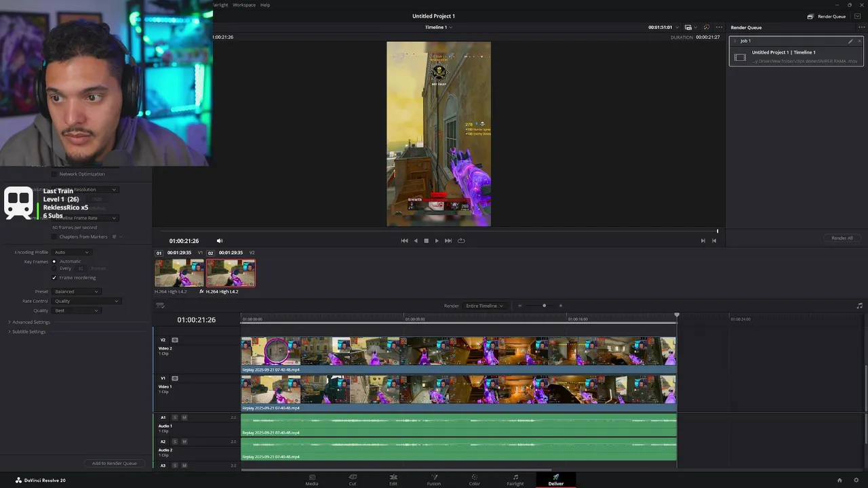Image resolution: width=868 pixels, height=488 pixels.
Task: Select the Job 1 film strip icon
Action: point(740,58)
